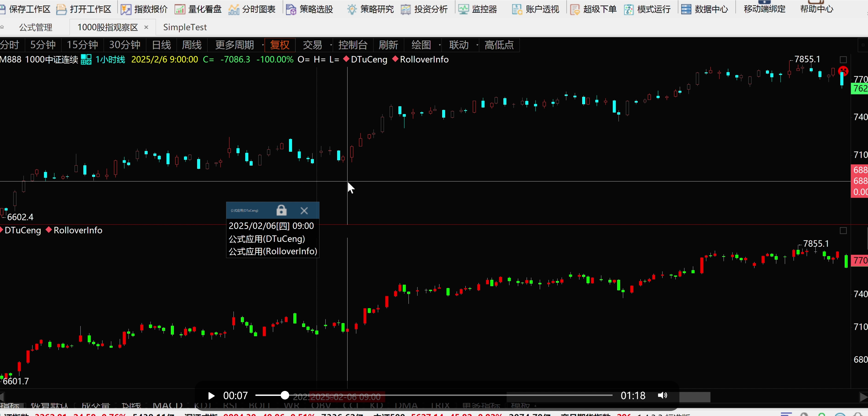Click the Open Workspace (打开工作区) folder icon

pyautogui.click(x=61, y=9)
